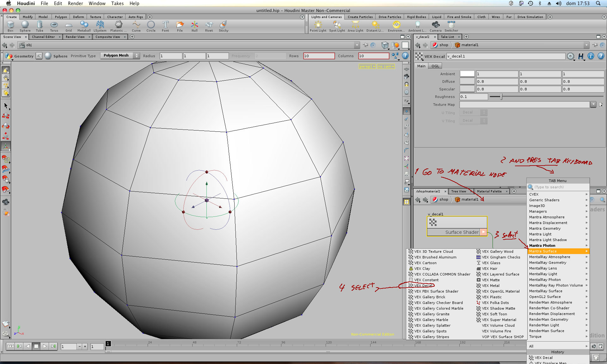Open help for the VEX Decal parameters
This screenshot has height=364, width=607.
[601, 56]
